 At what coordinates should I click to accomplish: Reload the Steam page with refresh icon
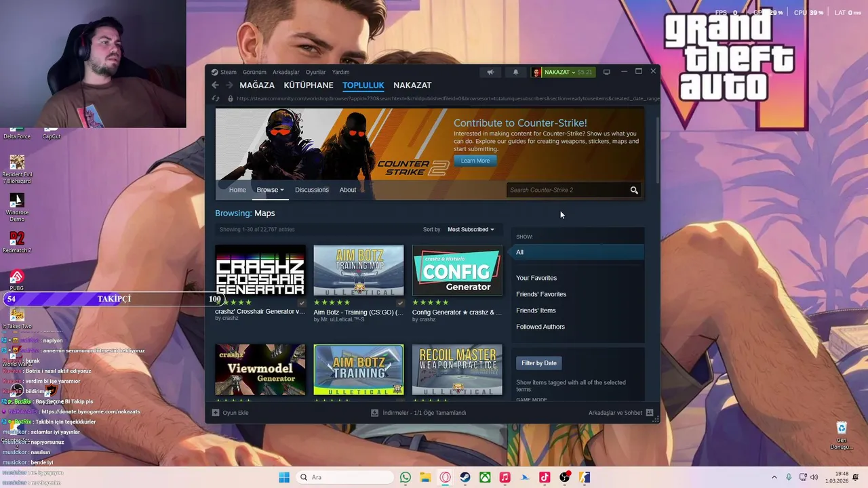tap(216, 98)
